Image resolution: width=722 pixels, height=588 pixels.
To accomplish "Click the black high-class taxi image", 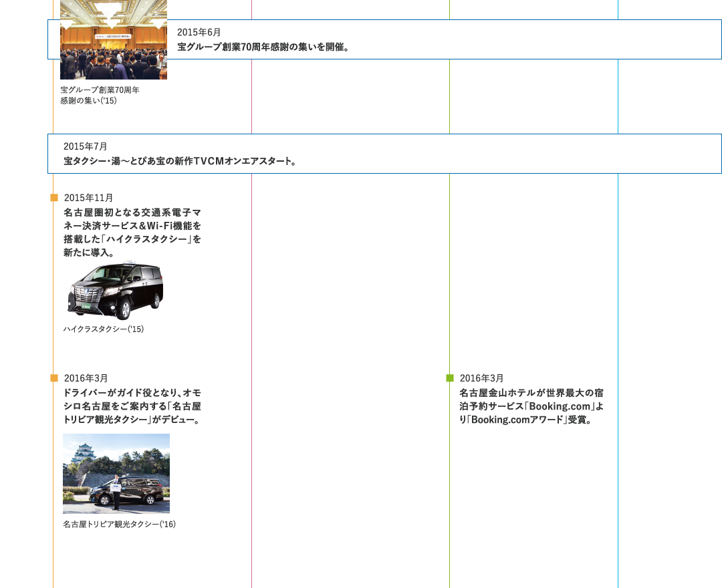I will click(116, 291).
